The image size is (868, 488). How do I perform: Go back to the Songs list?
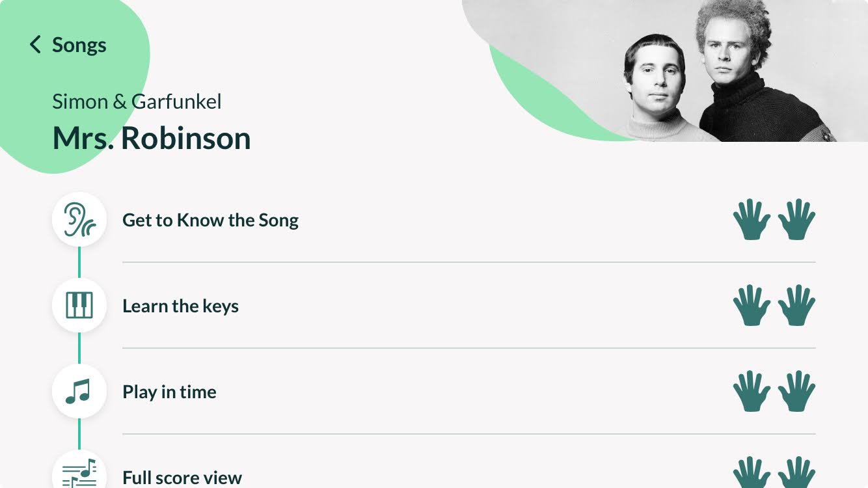(68, 45)
